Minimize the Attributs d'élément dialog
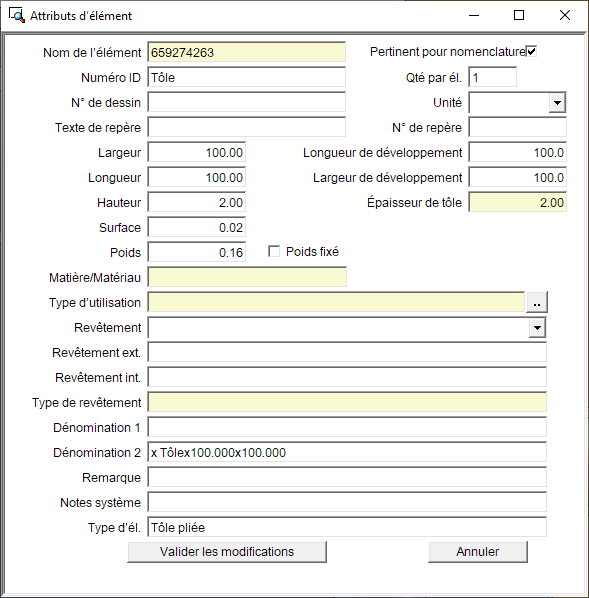The image size is (589, 598). [x=474, y=15]
